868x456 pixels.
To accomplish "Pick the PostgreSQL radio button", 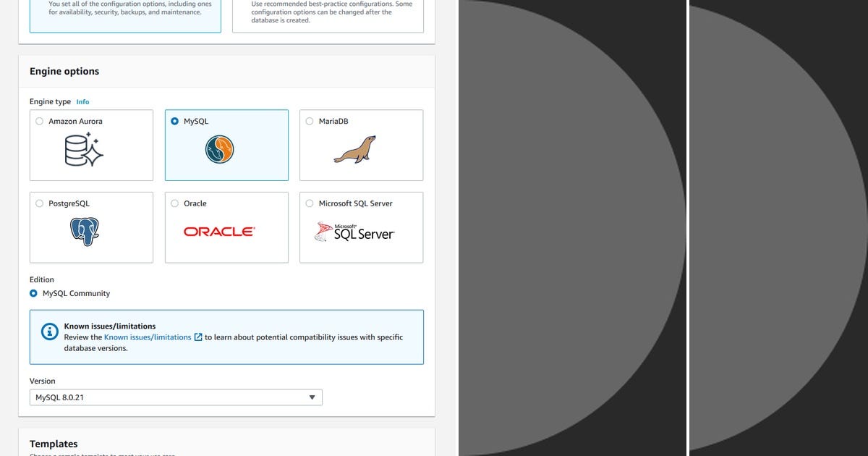I will (x=40, y=203).
